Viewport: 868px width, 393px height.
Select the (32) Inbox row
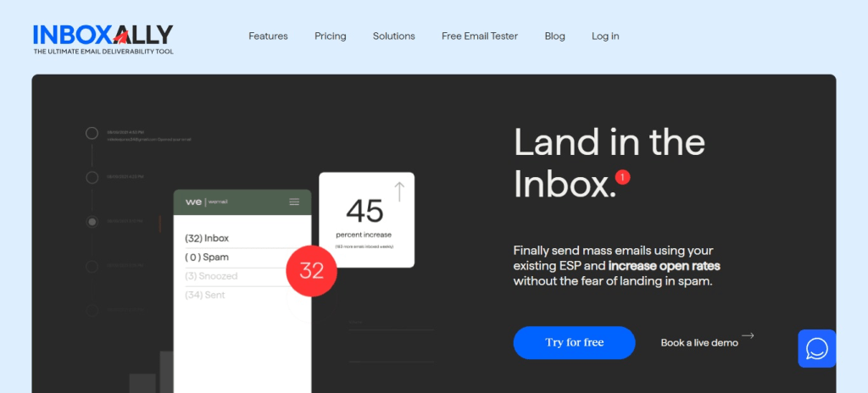tap(242, 239)
